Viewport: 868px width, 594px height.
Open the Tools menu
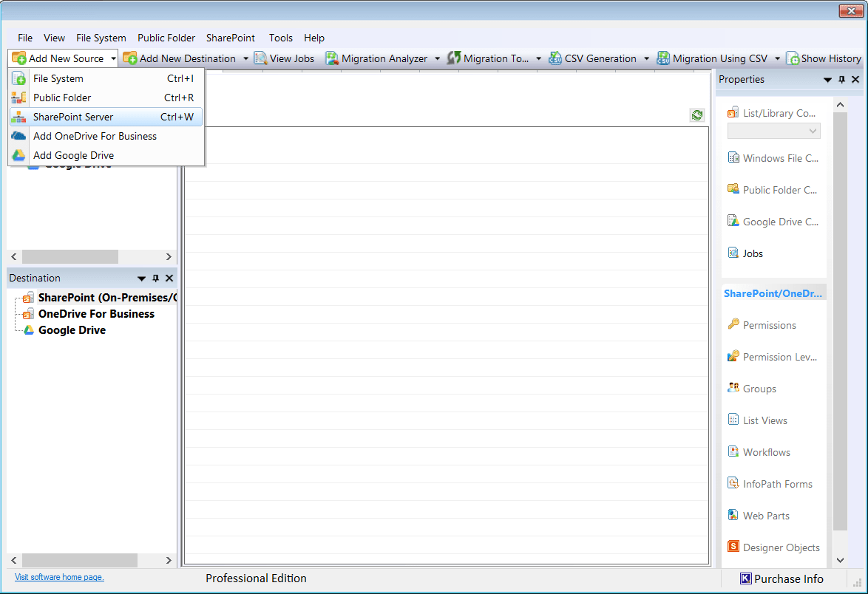[x=281, y=38]
